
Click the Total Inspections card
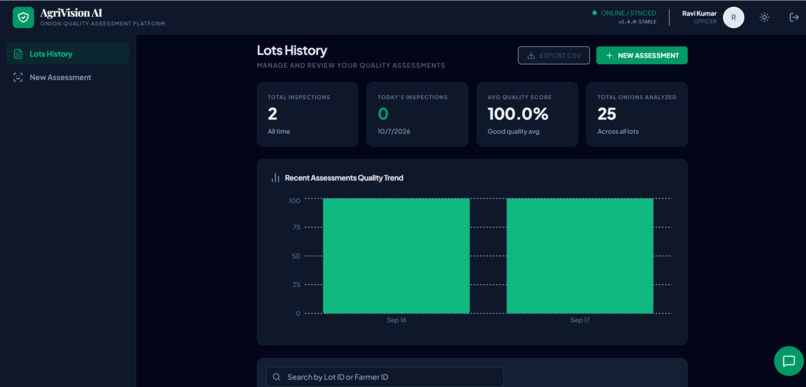[307, 114]
